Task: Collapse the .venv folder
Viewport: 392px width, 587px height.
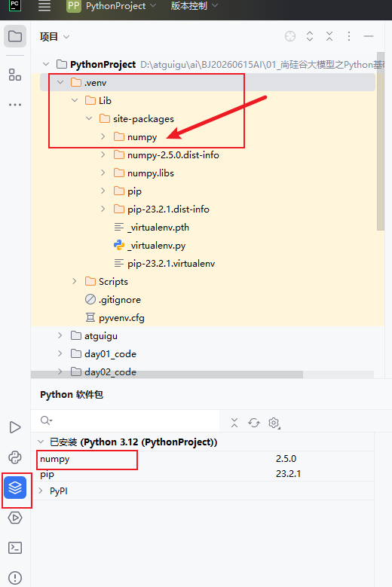Action: point(60,82)
